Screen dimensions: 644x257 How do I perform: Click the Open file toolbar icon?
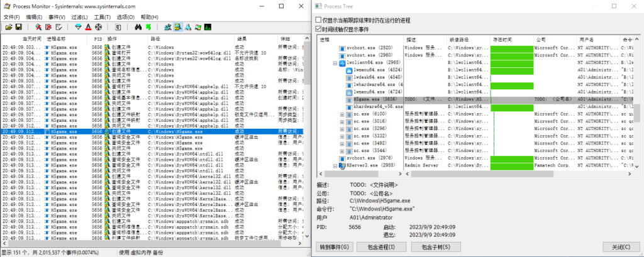8,27
